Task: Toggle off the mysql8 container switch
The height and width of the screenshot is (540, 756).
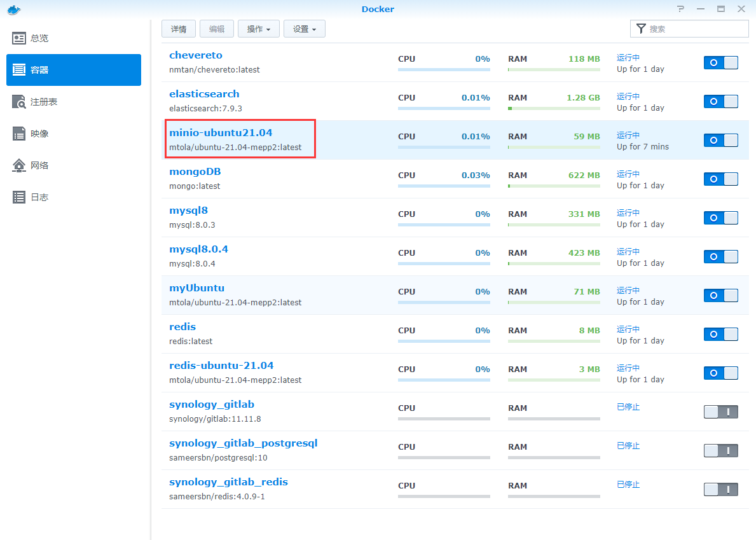Action: click(x=721, y=218)
